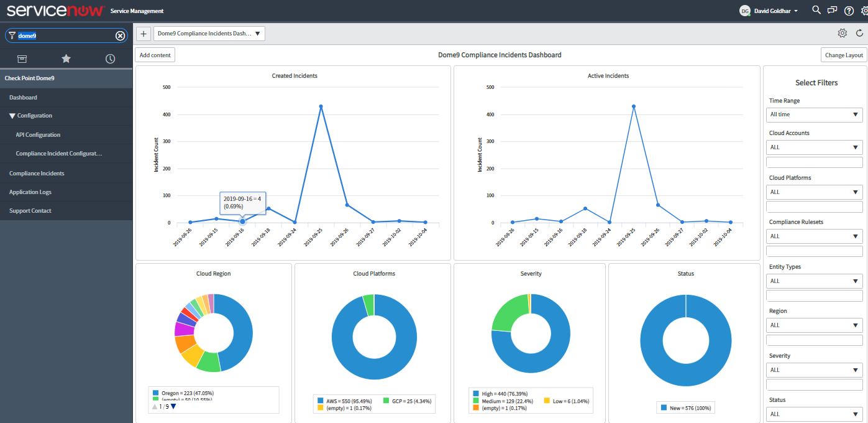Screen dimensions: 868x423
Task: Click the text field under Cloud Accounts
Action: pyautogui.click(x=815, y=162)
